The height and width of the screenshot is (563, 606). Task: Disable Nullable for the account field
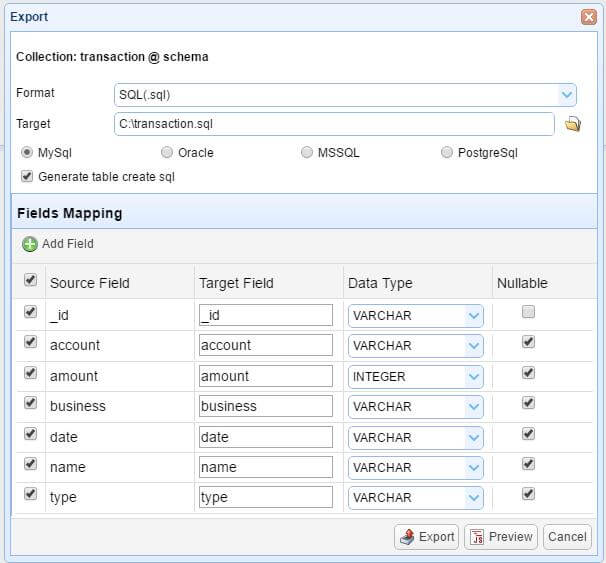(528, 342)
